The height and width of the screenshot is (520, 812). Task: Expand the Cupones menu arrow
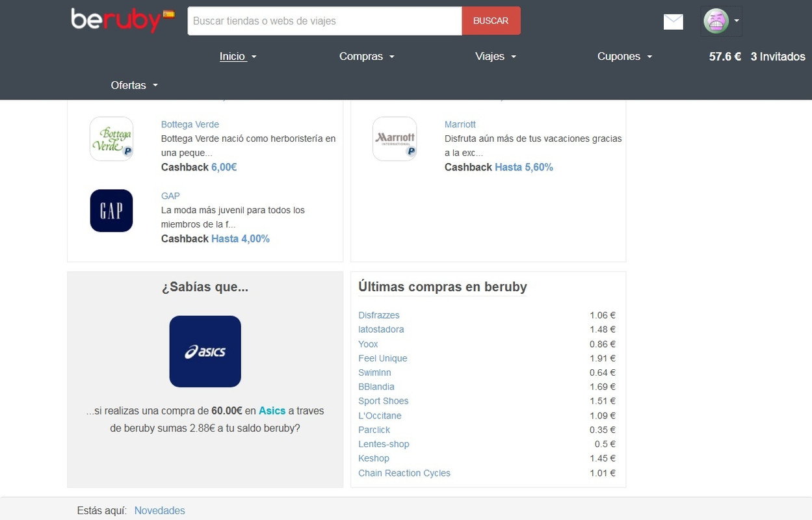(649, 57)
